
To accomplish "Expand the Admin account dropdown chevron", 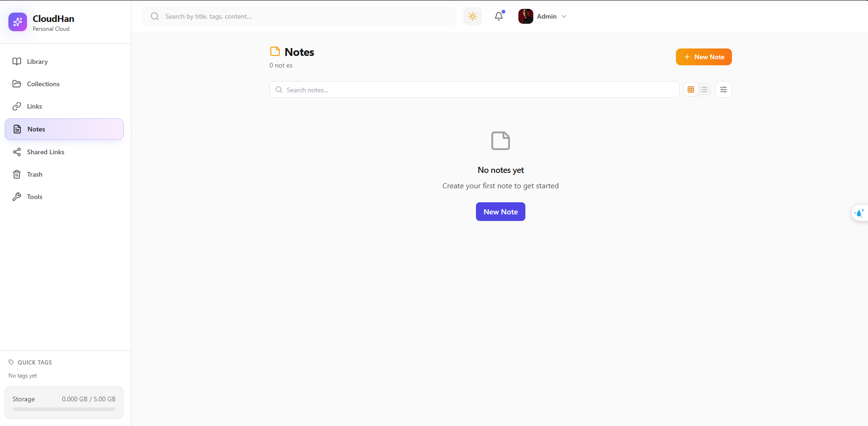I will (564, 16).
